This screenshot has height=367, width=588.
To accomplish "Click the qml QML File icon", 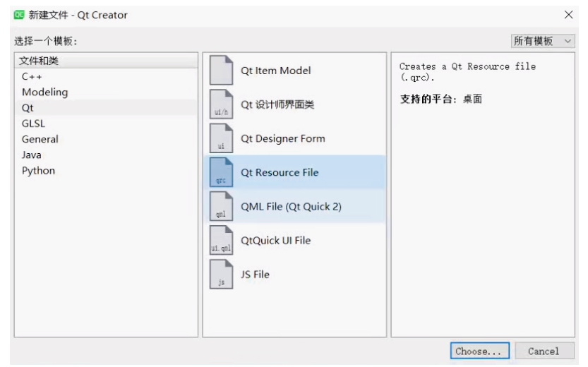I will 221,206.
